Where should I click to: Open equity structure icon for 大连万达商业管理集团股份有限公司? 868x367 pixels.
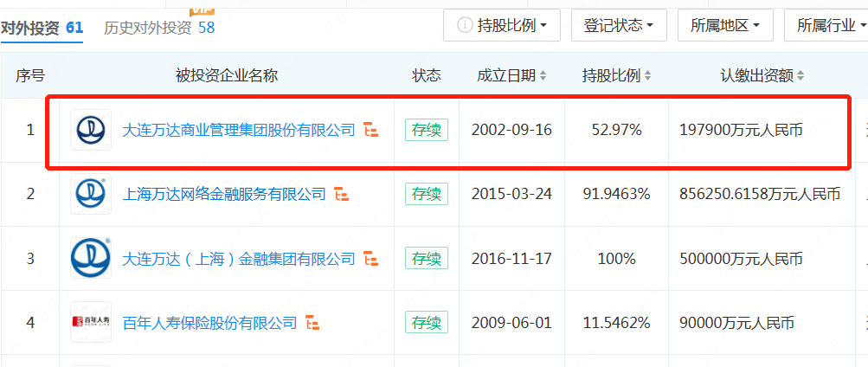click(371, 130)
